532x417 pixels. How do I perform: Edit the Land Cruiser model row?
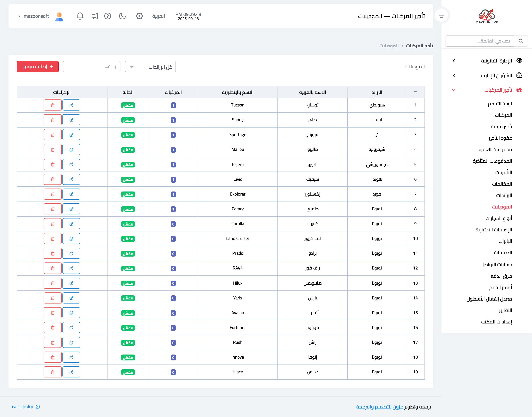71,238
